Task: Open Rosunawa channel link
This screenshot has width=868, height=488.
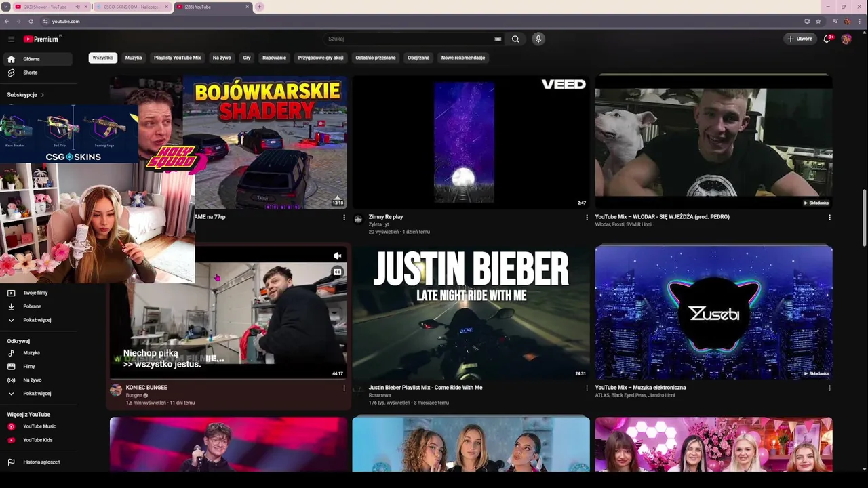Action: click(x=380, y=395)
